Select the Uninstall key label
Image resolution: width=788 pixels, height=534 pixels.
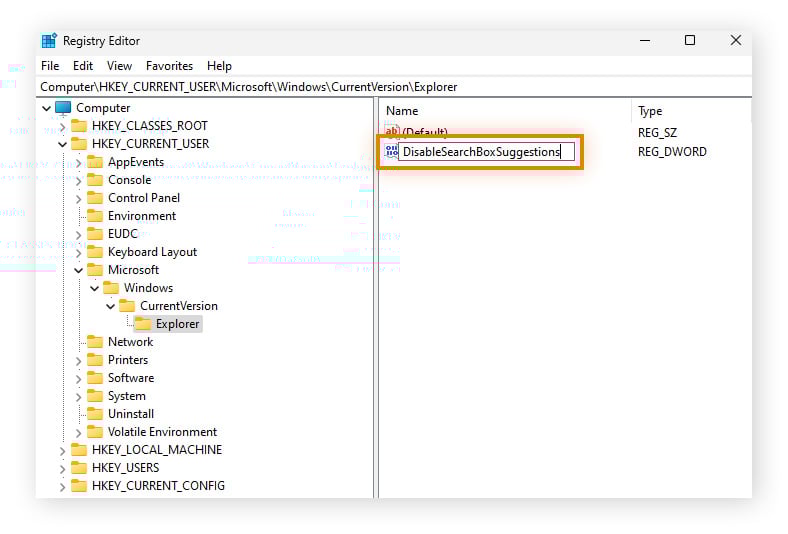point(131,414)
